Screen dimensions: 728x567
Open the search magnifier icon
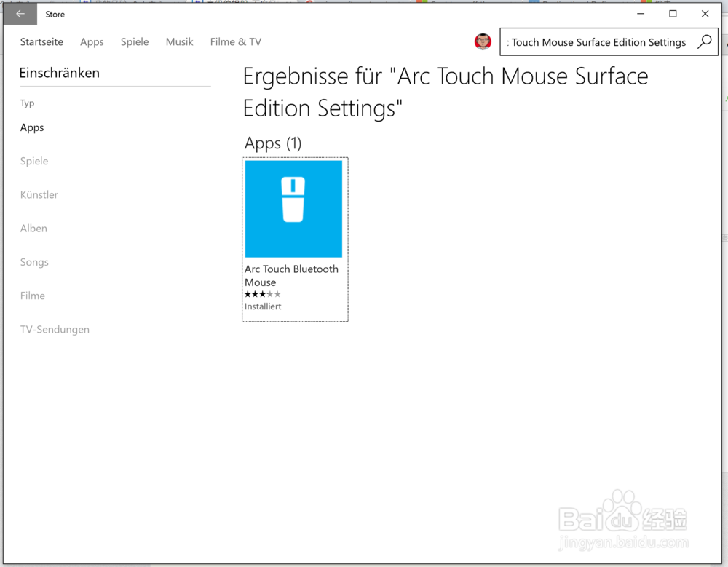(x=704, y=41)
